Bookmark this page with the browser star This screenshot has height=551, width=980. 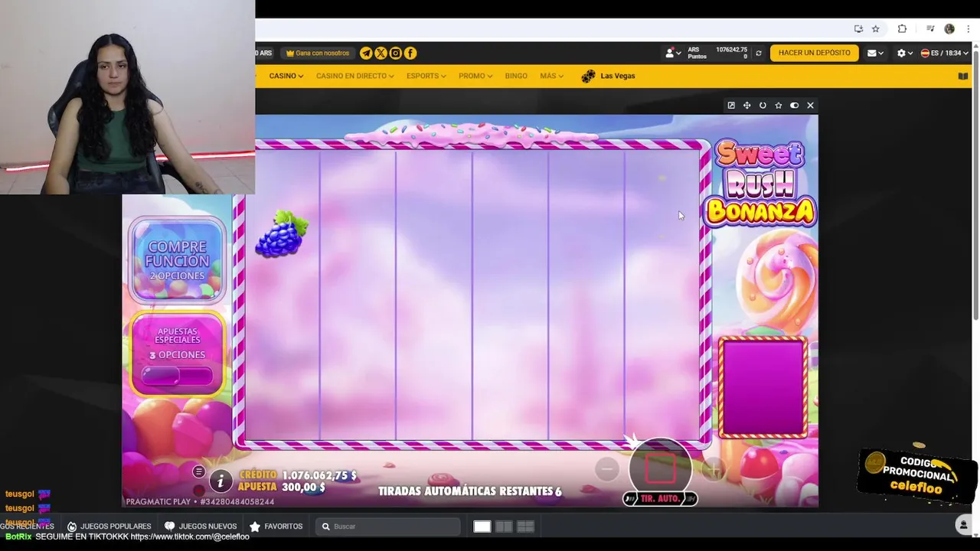pos(876,29)
